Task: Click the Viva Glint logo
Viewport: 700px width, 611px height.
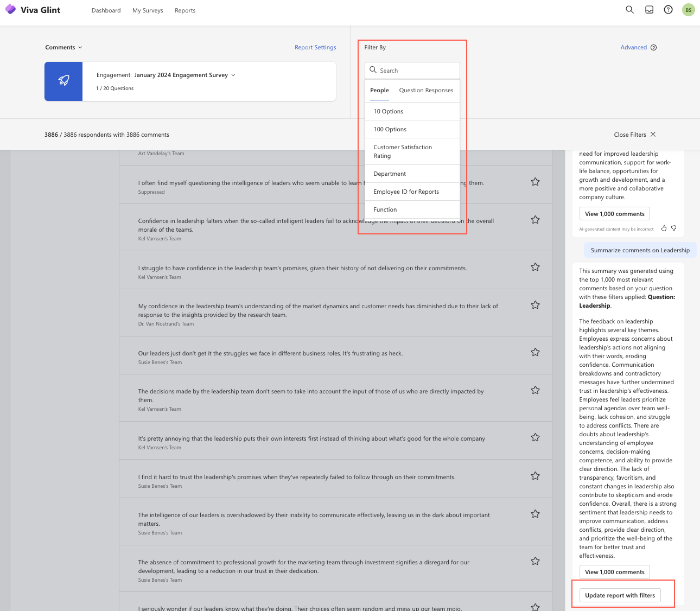Action: [x=33, y=10]
